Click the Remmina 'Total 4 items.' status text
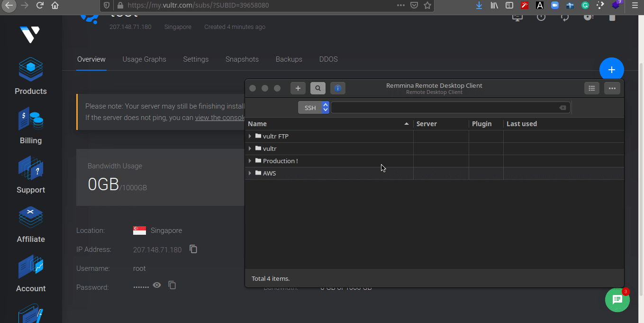 271,278
